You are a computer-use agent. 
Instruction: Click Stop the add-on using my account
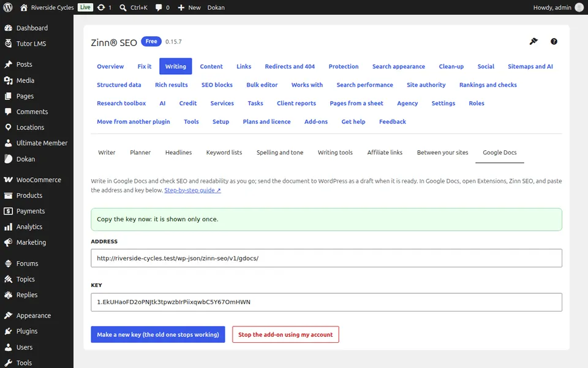pyautogui.click(x=285, y=335)
